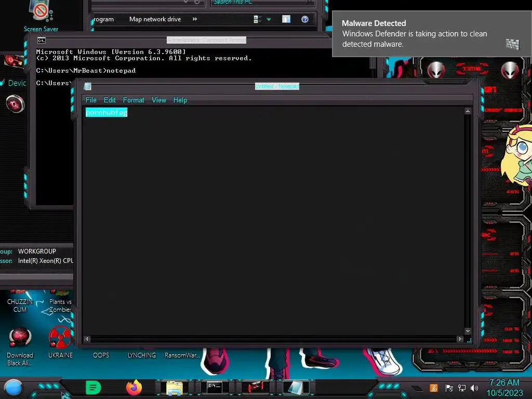Open the green speech bubble taskbar app
Viewport: 532px width, 399px height.
(94, 388)
